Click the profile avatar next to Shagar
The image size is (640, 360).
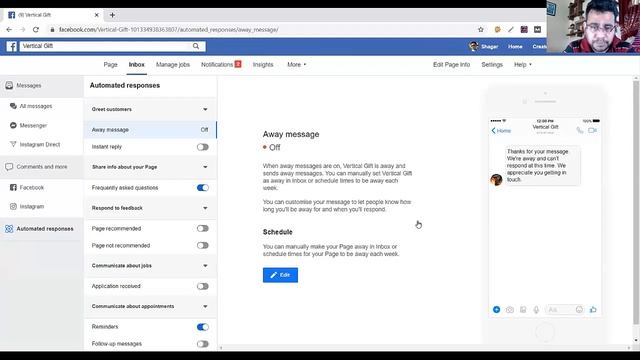[x=473, y=46]
